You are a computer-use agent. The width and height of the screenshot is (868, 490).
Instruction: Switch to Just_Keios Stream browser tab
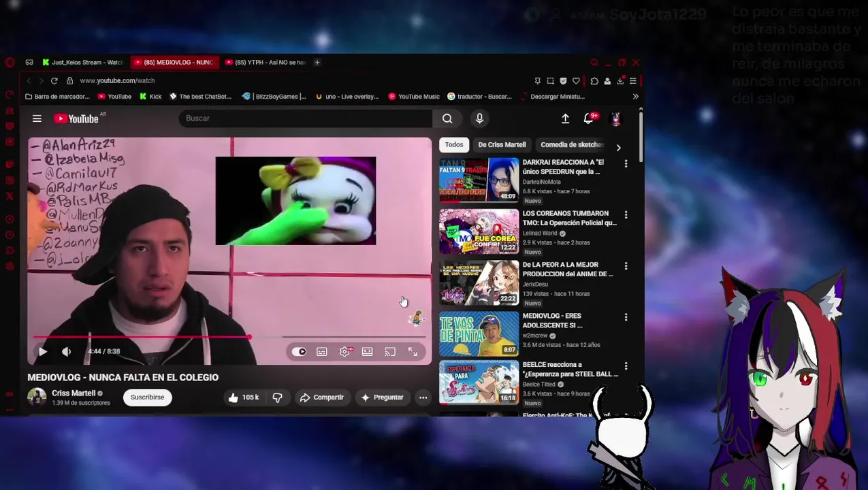click(82, 62)
